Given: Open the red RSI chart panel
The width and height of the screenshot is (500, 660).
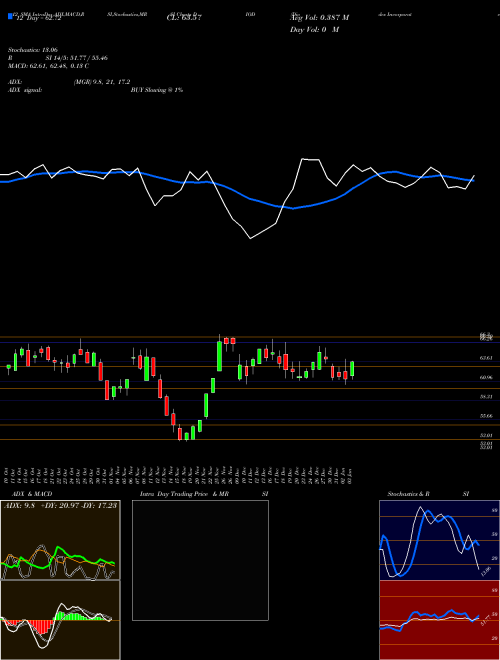Looking at the screenshot, I should click(439, 620).
